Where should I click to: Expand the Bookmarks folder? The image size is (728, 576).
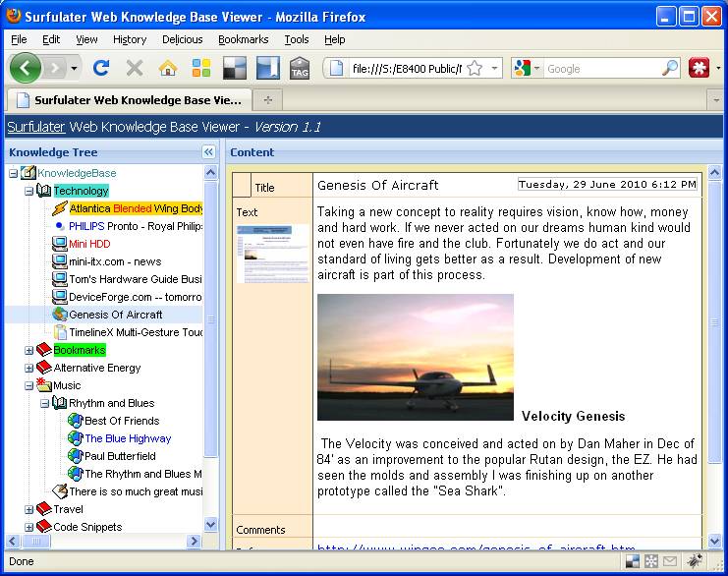point(28,350)
